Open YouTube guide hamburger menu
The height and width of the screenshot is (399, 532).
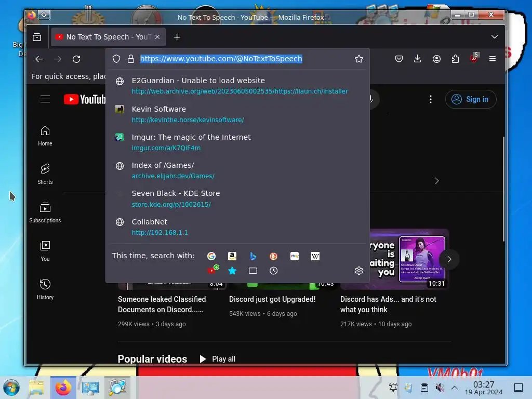coord(45,99)
